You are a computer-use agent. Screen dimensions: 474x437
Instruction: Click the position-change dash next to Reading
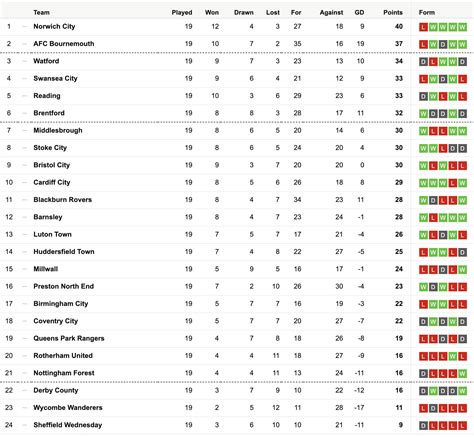tap(24, 96)
